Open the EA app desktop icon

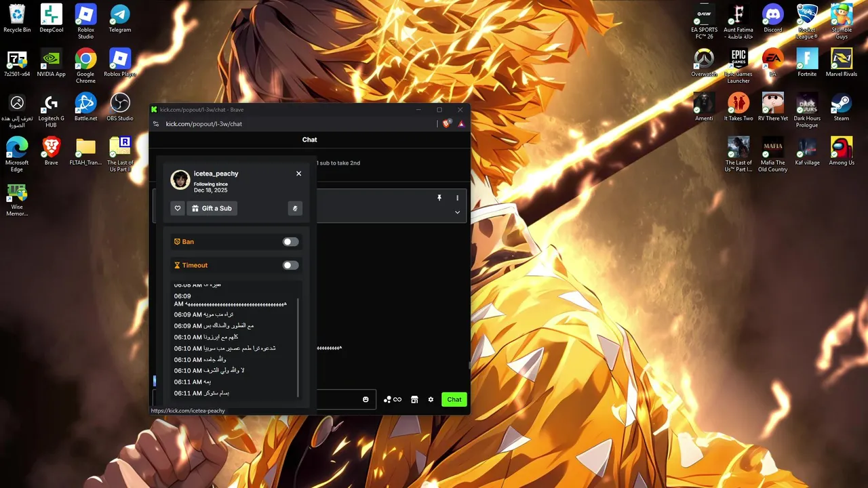pos(773,63)
